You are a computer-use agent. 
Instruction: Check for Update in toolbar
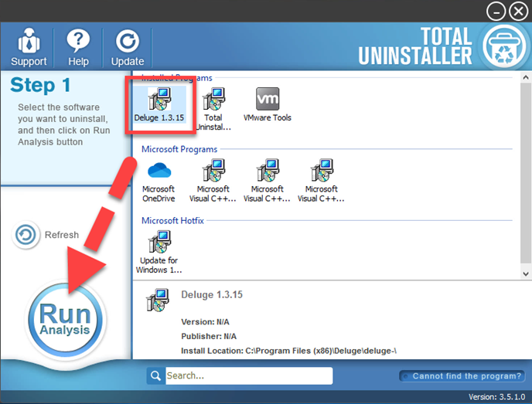pyautogui.click(x=128, y=47)
